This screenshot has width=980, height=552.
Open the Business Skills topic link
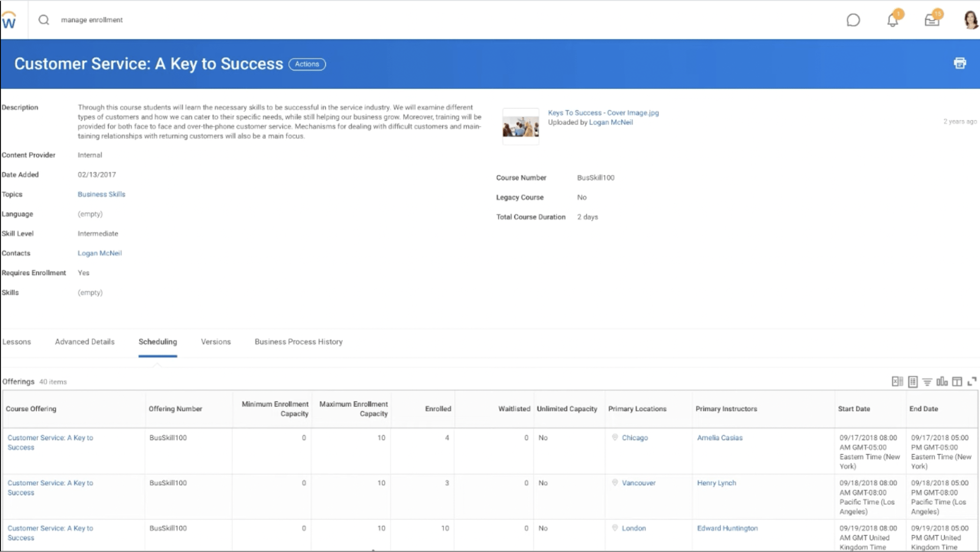[101, 194]
